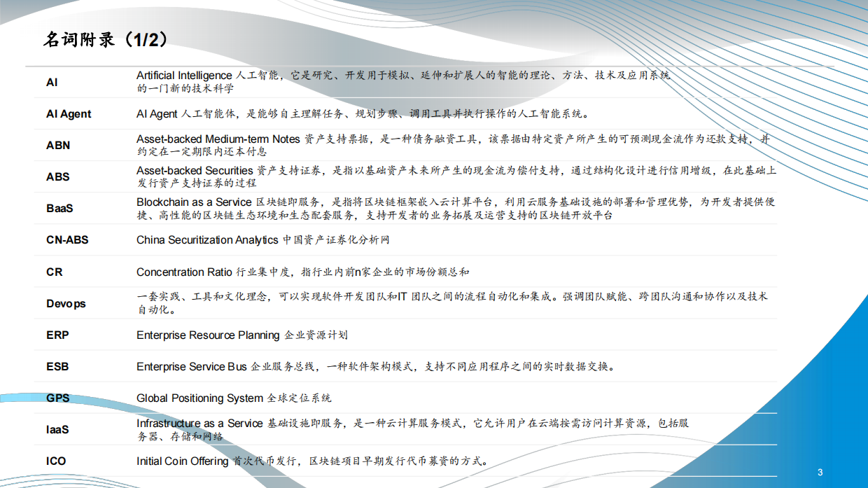Select the GPS term

coord(58,398)
